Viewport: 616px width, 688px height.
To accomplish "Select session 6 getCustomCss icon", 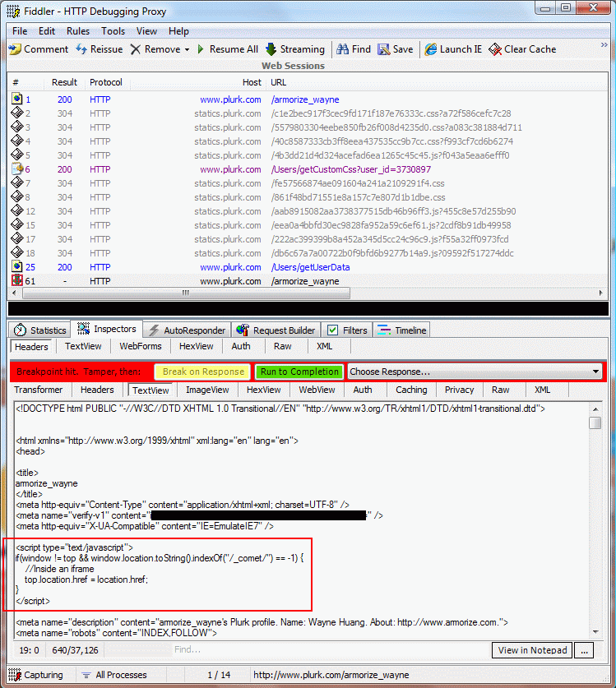I will (x=16, y=169).
